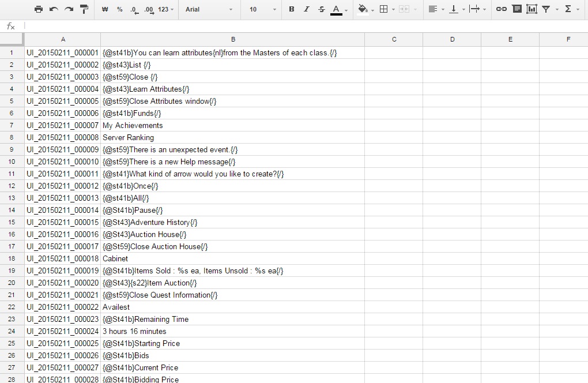
Task: Undo the last action
Action: pyautogui.click(x=54, y=9)
